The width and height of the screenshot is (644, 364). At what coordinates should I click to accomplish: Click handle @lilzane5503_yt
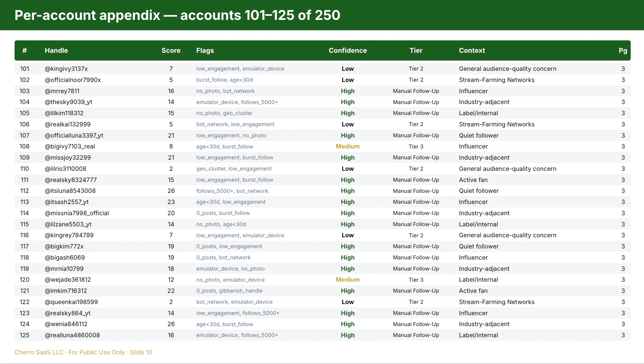coord(68,224)
